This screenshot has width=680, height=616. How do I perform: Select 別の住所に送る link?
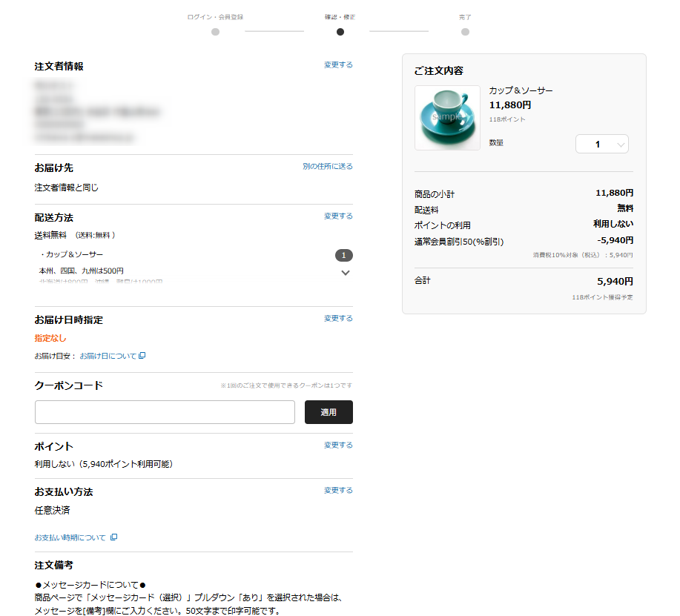[327, 167]
